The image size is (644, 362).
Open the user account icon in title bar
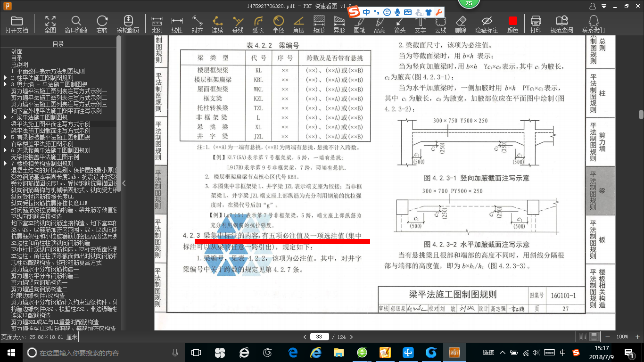coord(593,6)
